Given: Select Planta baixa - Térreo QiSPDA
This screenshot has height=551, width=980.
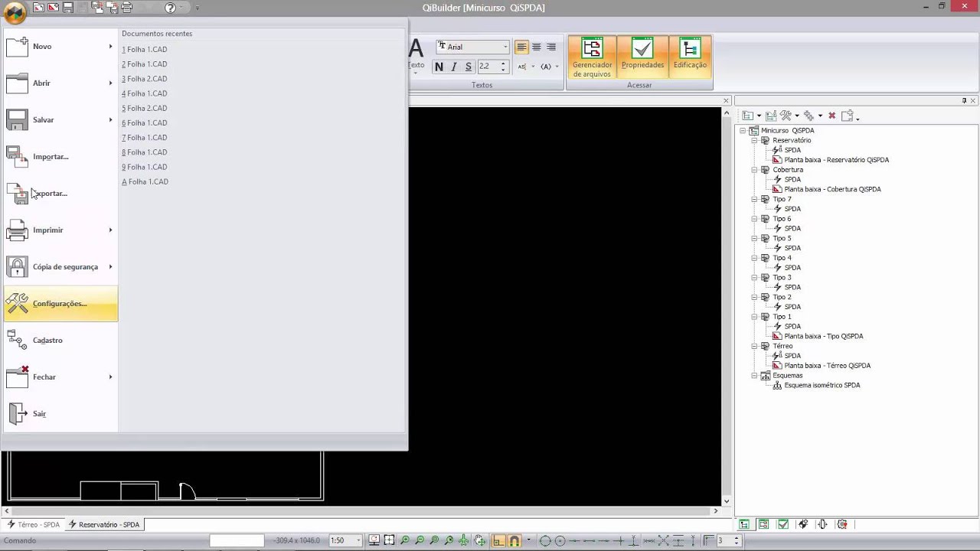Looking at the screenshot, I should pos(827,366).
